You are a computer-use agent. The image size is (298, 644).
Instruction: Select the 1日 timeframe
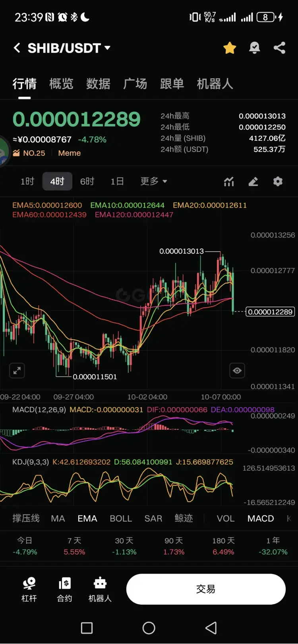click(x=117, y=181)
